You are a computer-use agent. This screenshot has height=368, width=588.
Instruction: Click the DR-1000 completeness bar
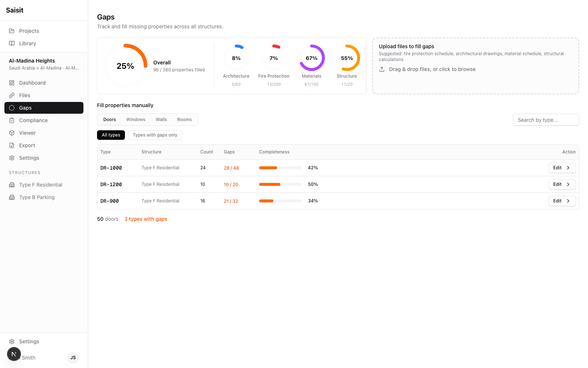tap(280, 168)
